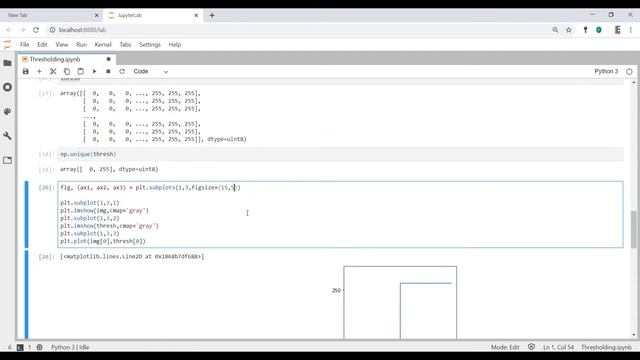Click the plot output step line chart
This screenshot has height=360, width=640.
coord(400,302)
